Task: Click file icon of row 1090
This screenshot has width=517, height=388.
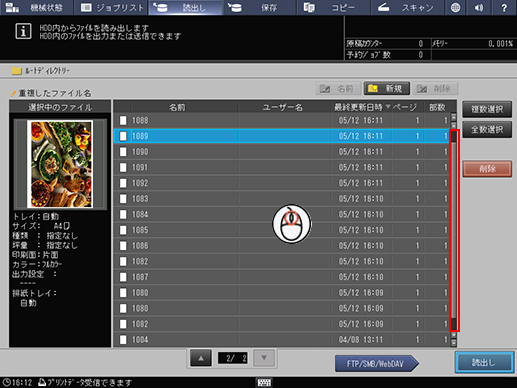Action: [123, 152]
